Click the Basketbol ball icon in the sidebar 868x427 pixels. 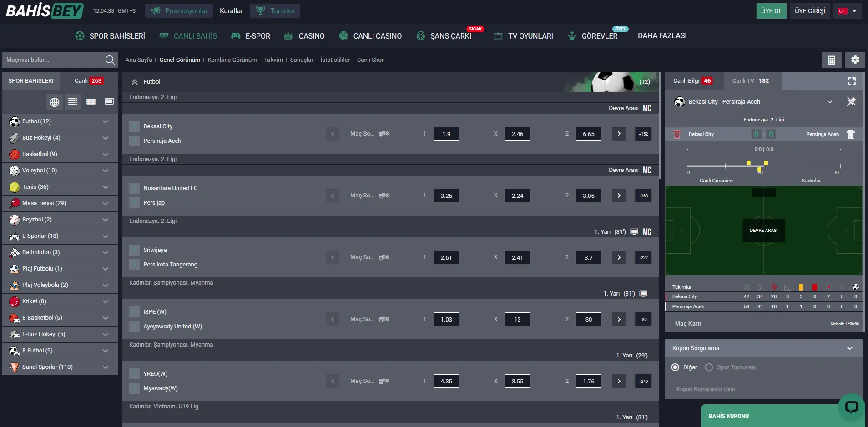pos(15,154)
